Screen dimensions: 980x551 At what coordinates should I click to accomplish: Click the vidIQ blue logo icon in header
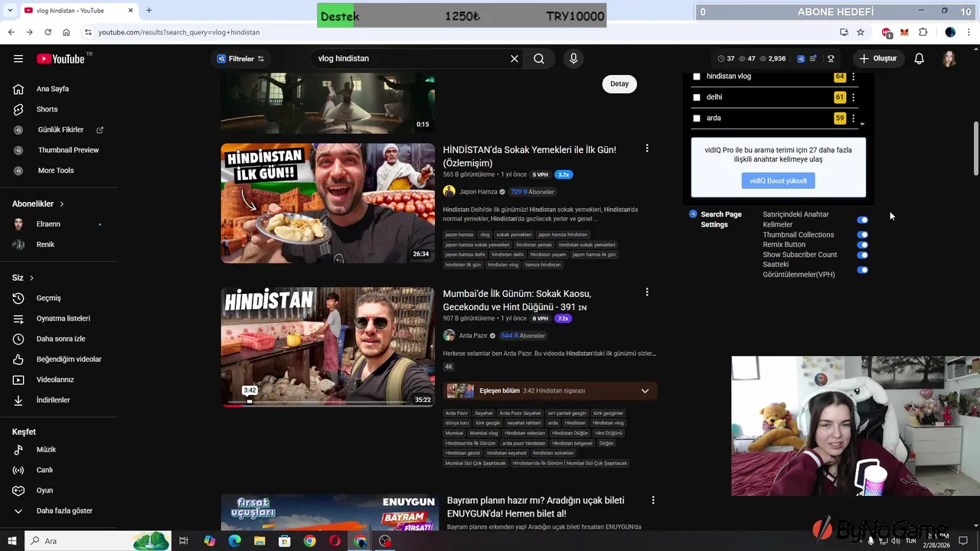(801, 59)
